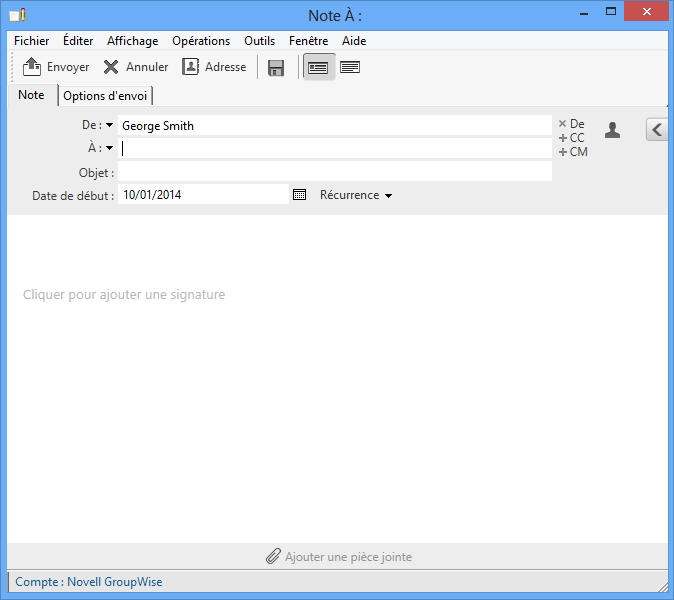Click the De field with George Smith
This screenshot has width=674, height=600.
[x=334, y=126]
